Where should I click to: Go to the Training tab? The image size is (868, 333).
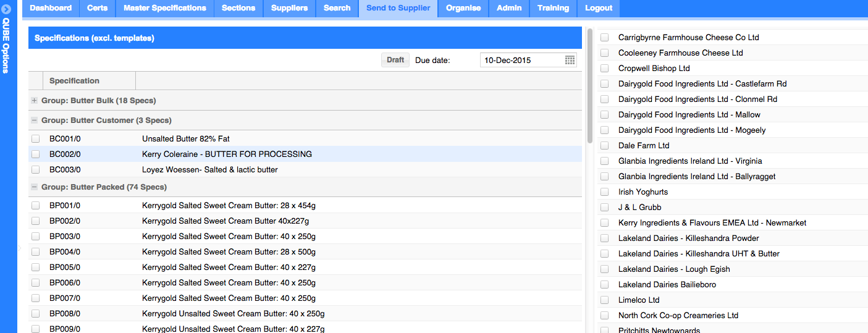[553, 8]
